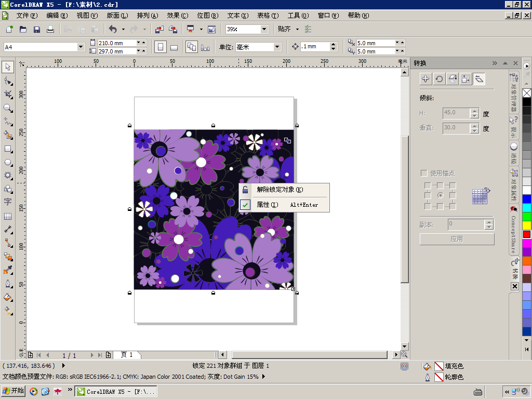Click the Export icon
This screenshot has width=532, height=399.
173,29
